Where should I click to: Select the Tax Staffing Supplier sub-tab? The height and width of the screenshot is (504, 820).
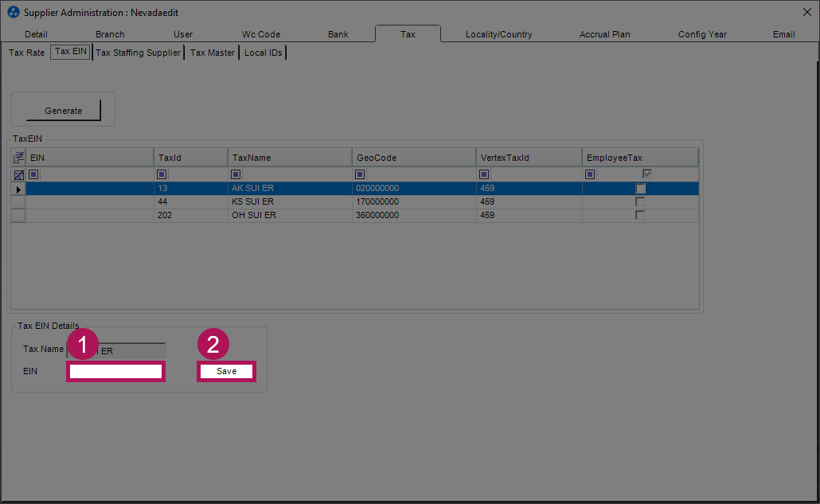point(138,53)
